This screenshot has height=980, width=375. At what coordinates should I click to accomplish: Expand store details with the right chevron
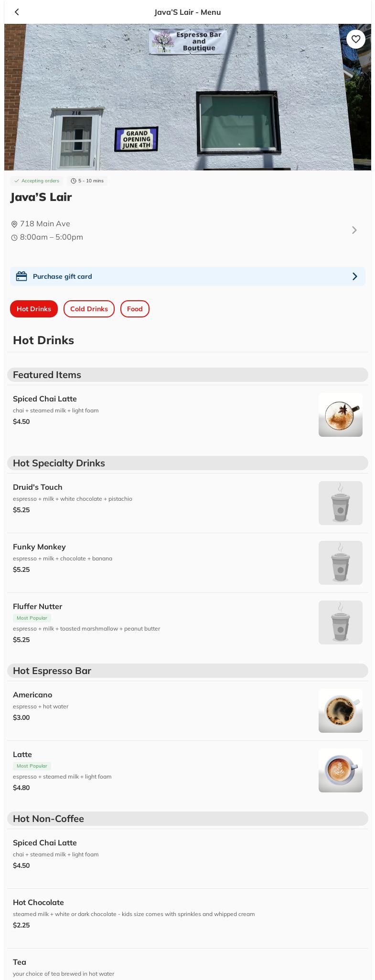click(x=354, y=230)
